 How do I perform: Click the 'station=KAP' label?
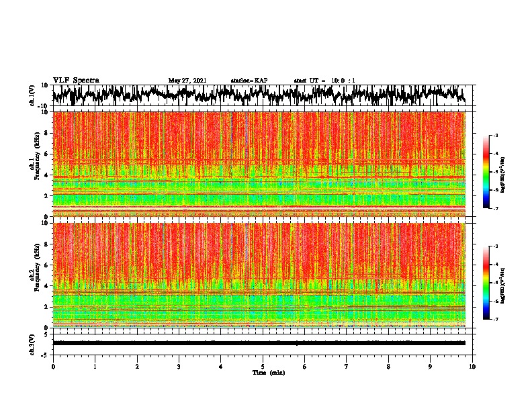(x=249, y=81)
